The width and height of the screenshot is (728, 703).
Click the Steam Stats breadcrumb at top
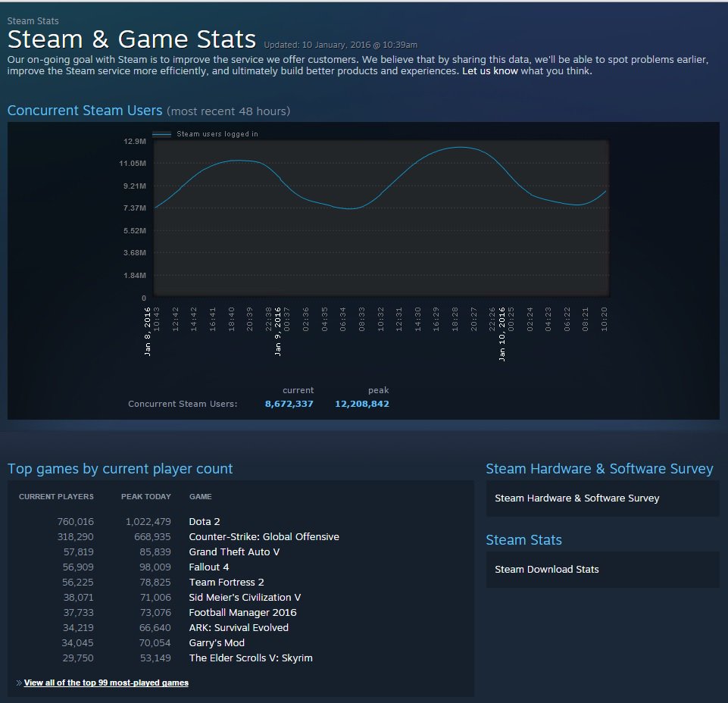33,21
